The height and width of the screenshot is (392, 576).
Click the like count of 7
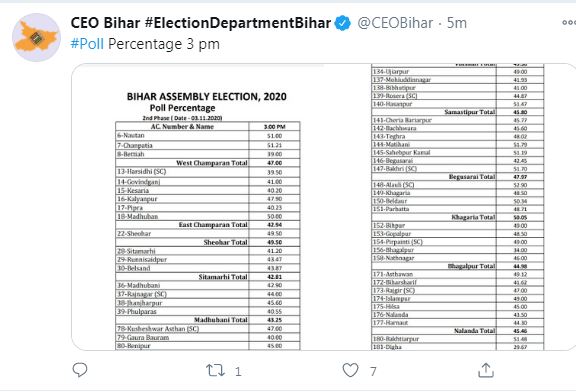(x=373, y=372)
